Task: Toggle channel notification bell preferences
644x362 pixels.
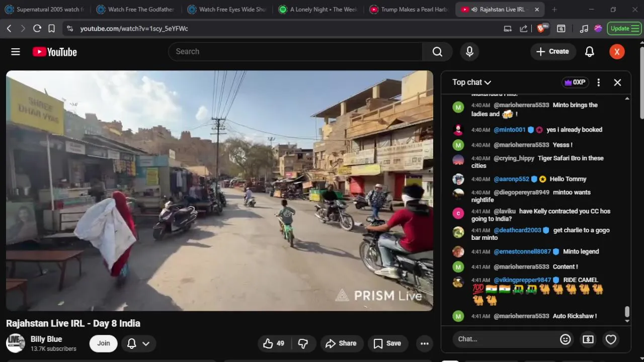Action: coord(138,343)
